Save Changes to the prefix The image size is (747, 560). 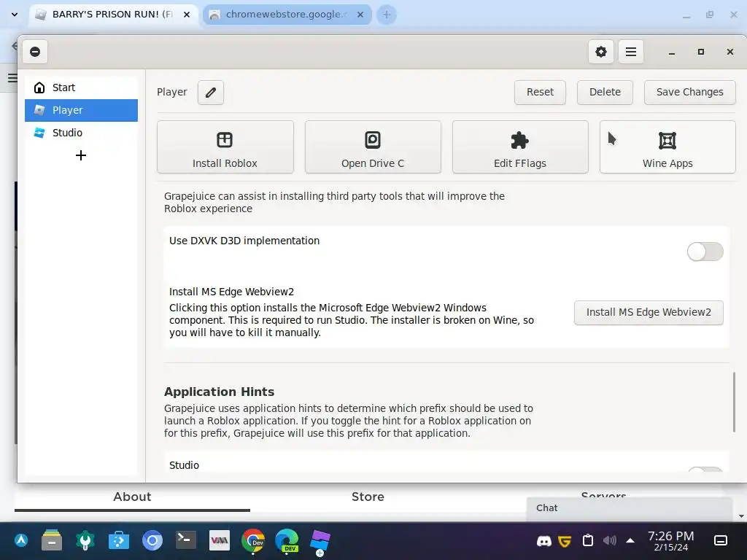click(x=689, y=93)
